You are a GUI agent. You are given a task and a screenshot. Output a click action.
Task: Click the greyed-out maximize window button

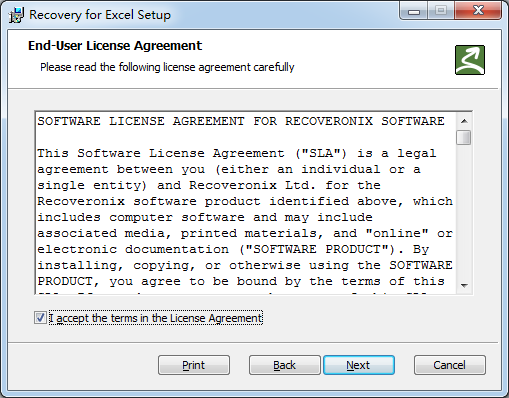(x=441, y=11)
